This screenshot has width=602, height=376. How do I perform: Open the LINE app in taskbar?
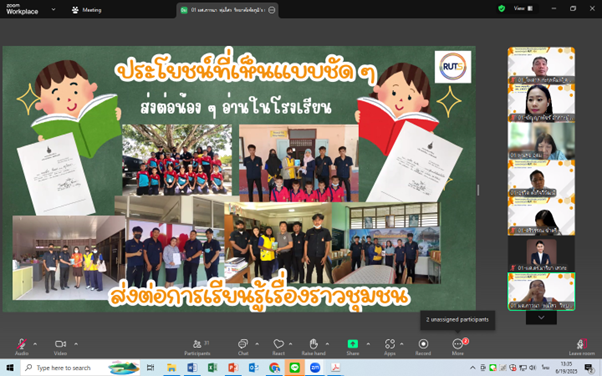click(294, 368)
